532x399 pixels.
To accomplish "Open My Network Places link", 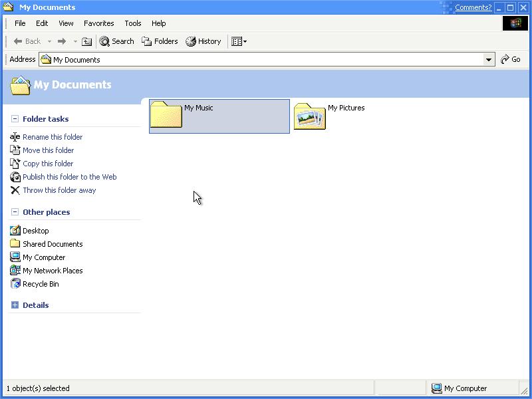I will pyautogui.click(x=53, y=271).
